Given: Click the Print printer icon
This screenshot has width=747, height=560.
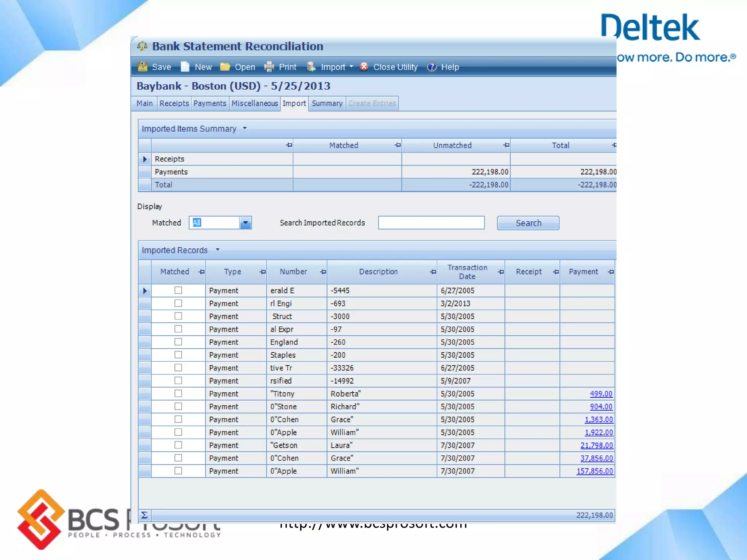Looking at the screenshot, I should click(269, 67).
